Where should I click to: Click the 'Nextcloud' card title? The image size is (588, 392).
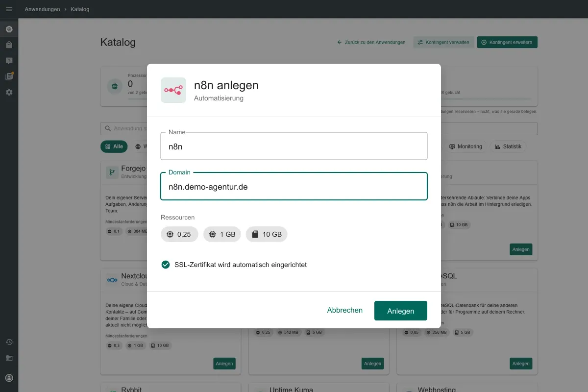(x=134, y=276)
